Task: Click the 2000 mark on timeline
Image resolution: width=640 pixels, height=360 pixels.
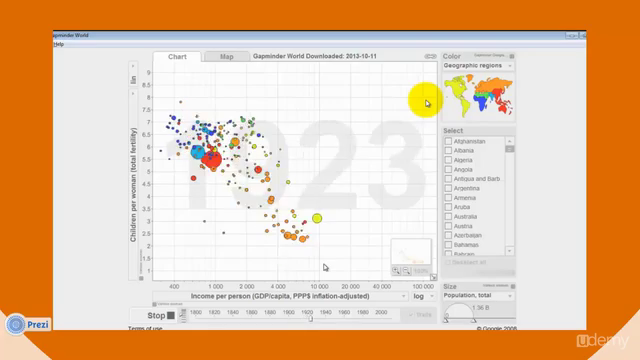Action: 381,312
